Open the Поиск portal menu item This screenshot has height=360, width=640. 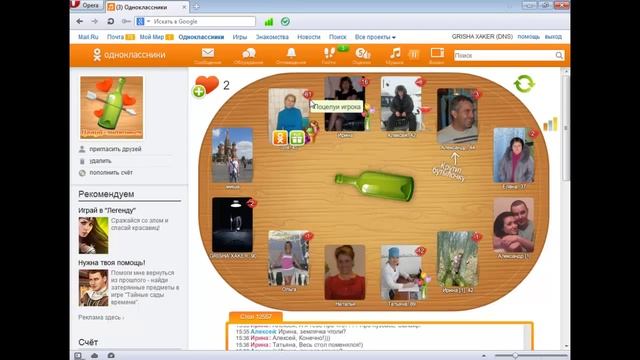[338, 37]
